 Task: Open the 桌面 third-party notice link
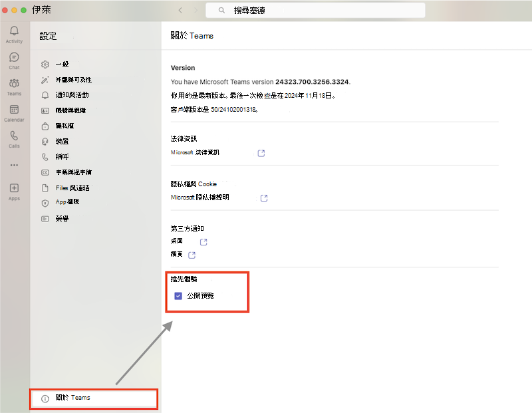(177, 241)
